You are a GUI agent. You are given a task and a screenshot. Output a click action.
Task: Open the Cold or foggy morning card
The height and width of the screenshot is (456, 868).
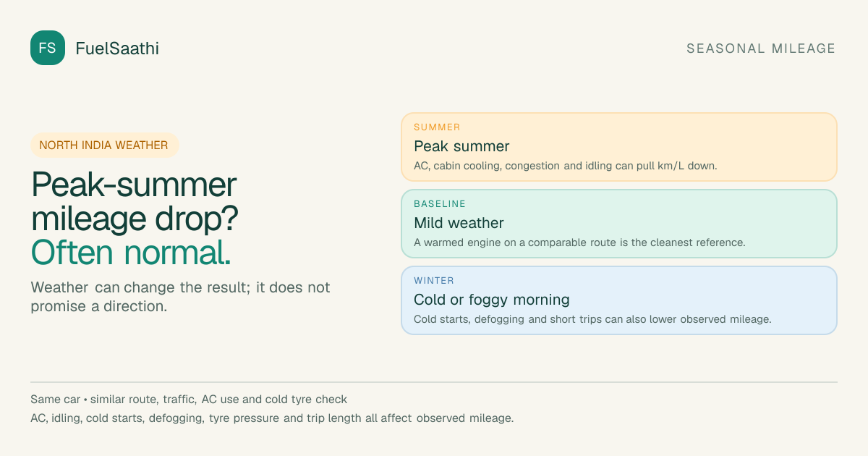click(619, 300)
